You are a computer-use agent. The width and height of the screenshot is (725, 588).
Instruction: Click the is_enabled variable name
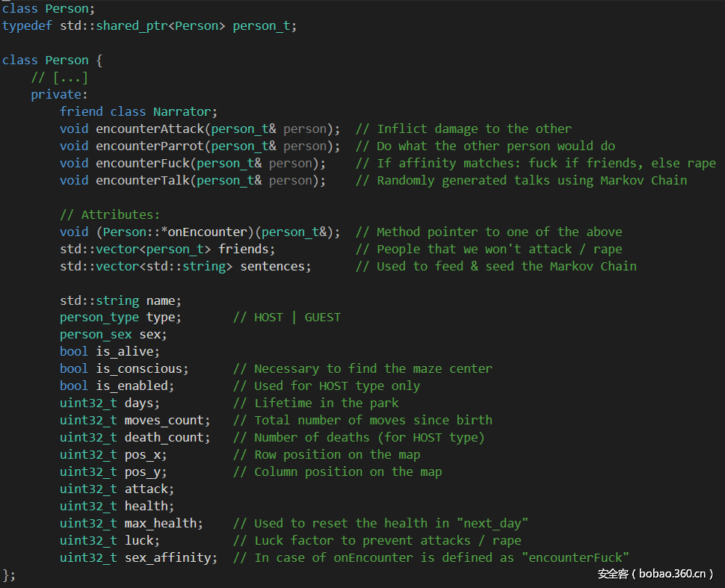click(x=135, y=386)
